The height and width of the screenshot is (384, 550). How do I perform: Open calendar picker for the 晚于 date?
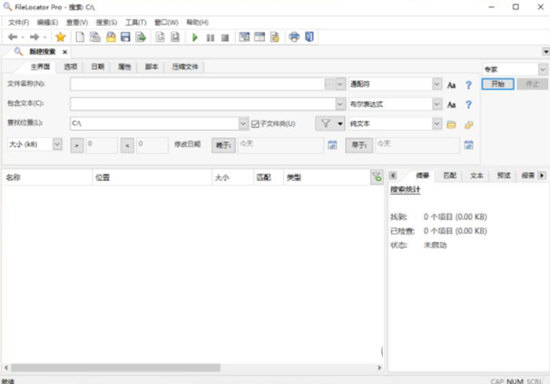(332, 144)
